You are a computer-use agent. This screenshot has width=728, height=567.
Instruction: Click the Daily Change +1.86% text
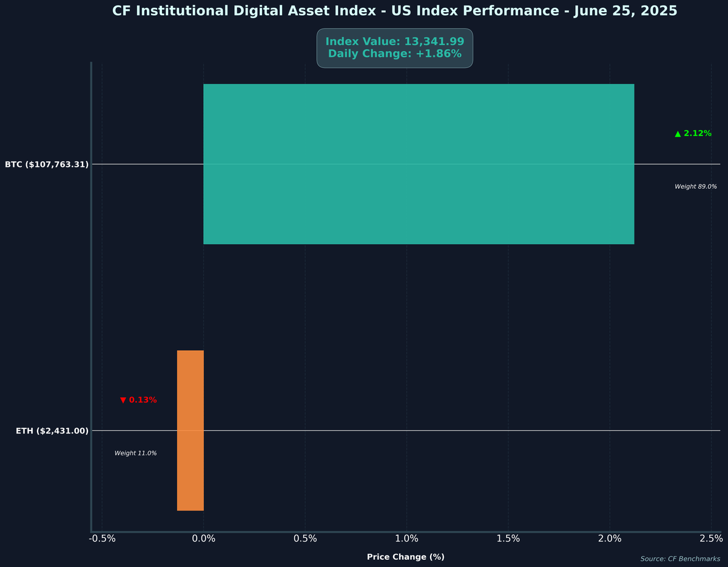394,53
